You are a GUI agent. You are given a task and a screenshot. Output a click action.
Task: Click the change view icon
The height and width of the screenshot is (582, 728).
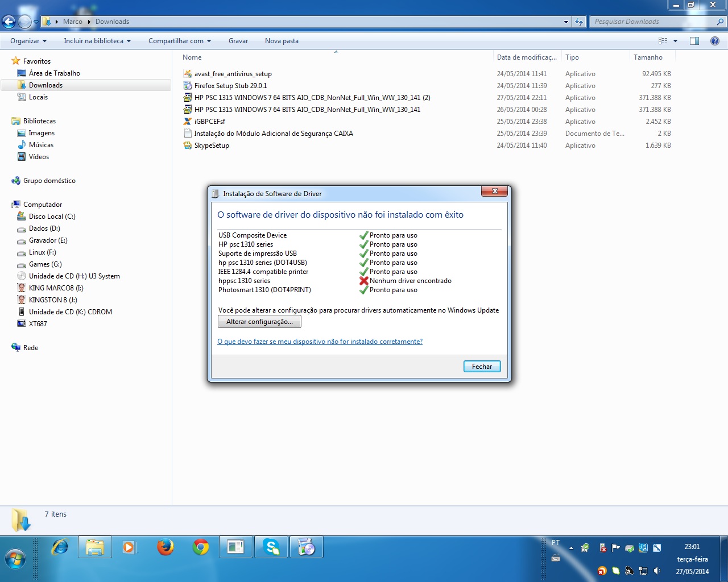(663, 41)
